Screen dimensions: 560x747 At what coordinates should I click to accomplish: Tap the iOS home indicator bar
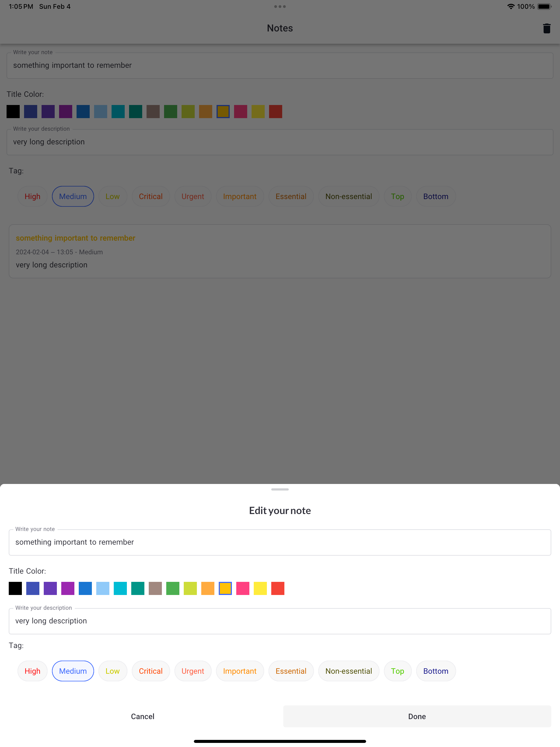pos(280,741)
